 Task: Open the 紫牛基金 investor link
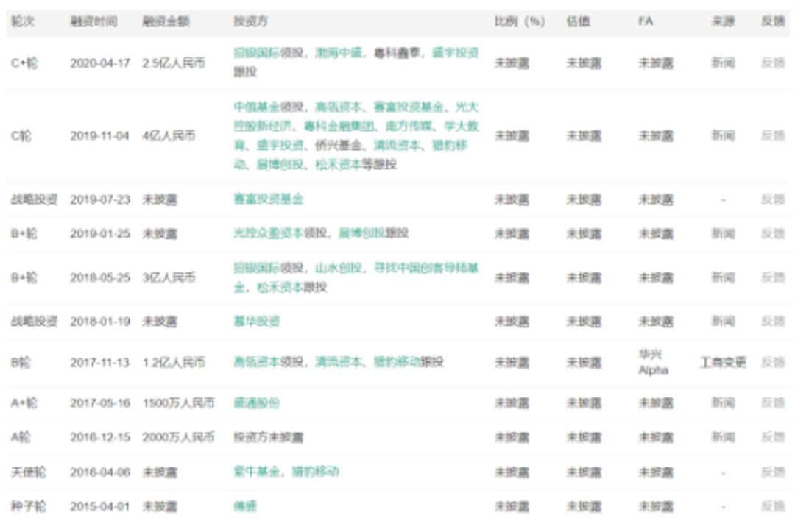tap(257, 472)
